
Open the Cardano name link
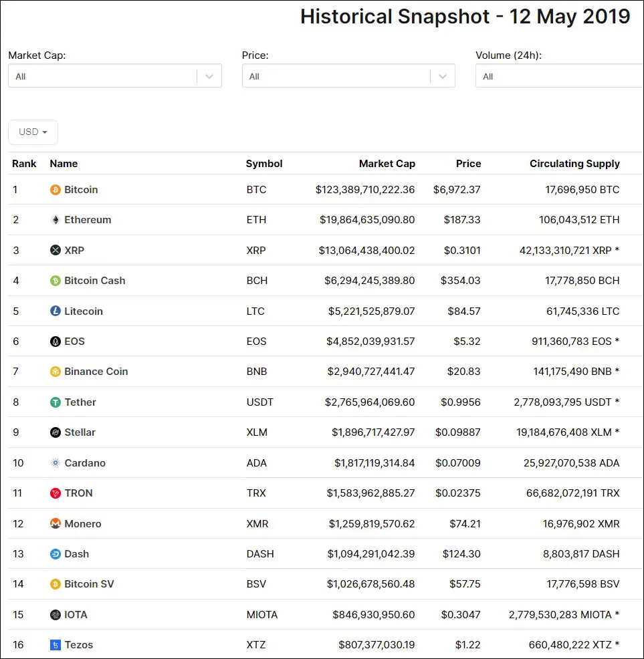(x=85, y=463)
